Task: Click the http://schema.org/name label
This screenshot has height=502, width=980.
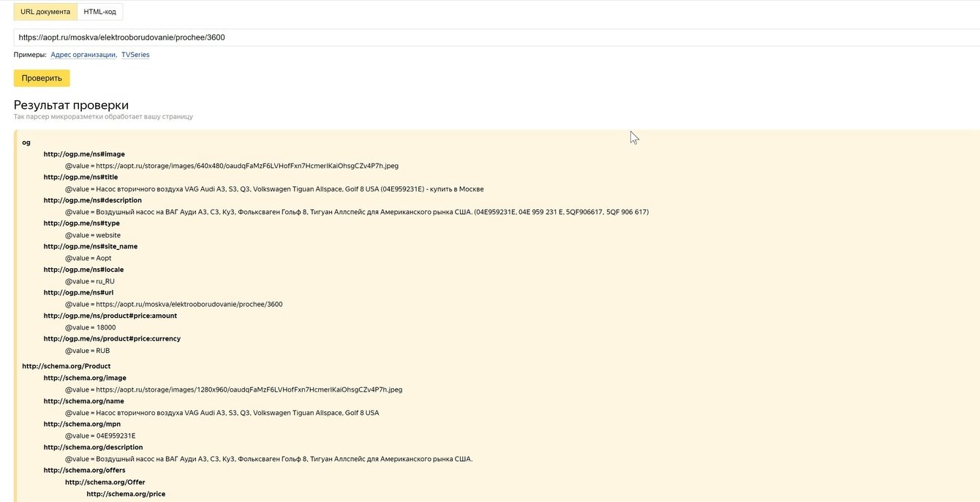Action: tap(84, 401)
